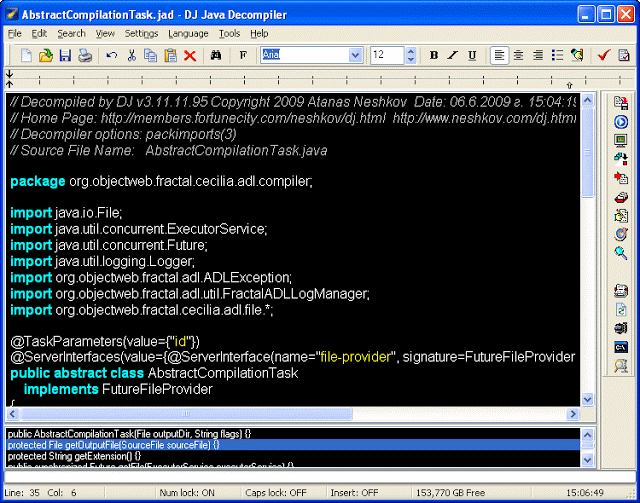Click the code editor vertical scrollbar thumb
This screenshot has width=640, height=503.
pos(587,152)
